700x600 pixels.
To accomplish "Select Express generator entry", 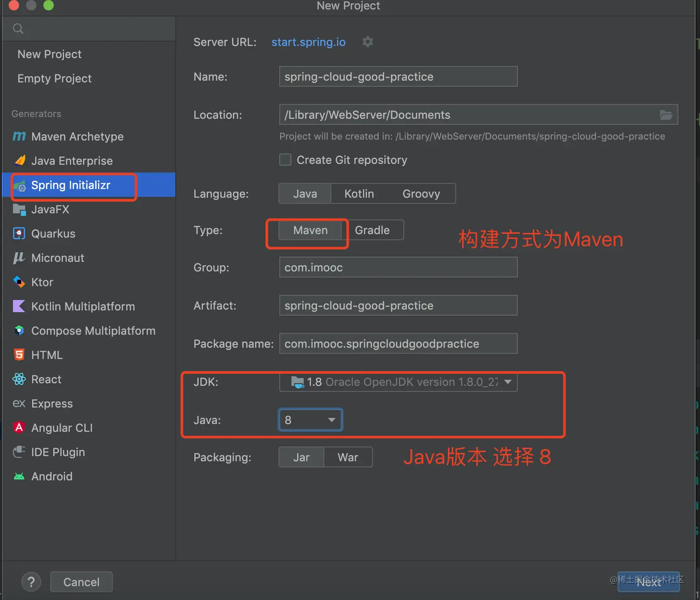I will [x=89, y=403].
